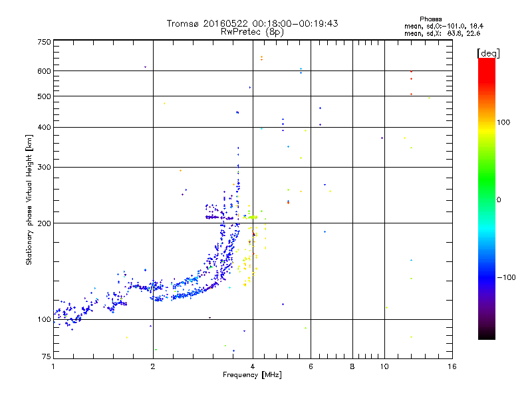Viewport: 532px width, 399px height.
Task: Click the 200 km y-axis tick label
Action: click(43, 223)
